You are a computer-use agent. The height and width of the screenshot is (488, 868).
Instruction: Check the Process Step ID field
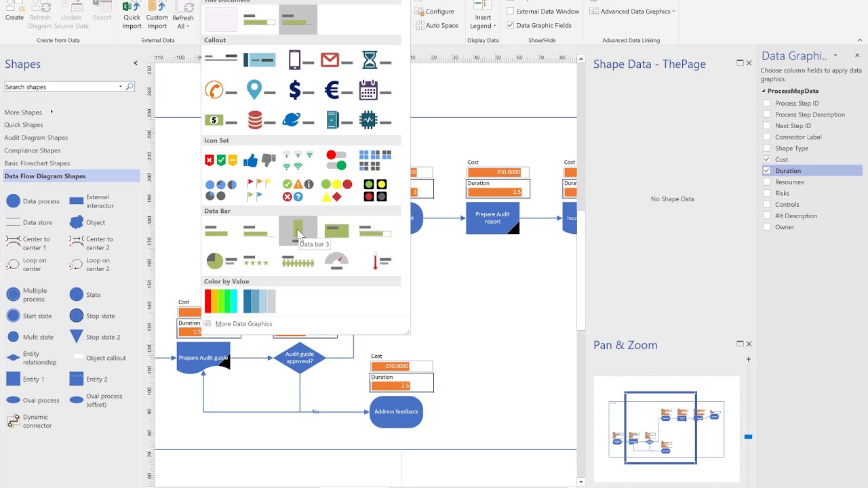(767, 103)
